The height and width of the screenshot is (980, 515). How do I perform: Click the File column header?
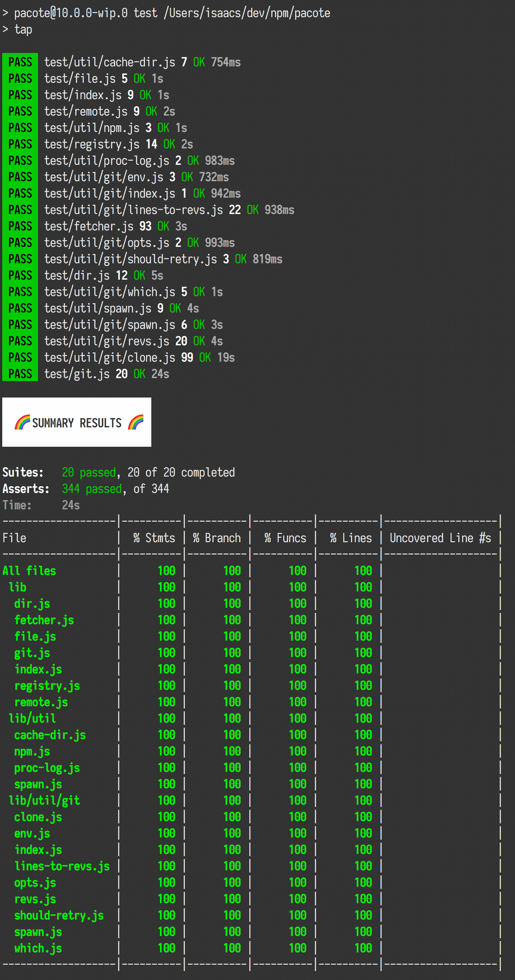[14, 538]
